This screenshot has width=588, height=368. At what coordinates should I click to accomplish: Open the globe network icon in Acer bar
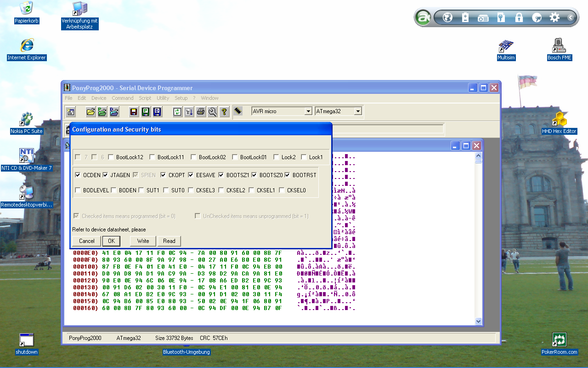pyautogui.click(x=447, y=17)
